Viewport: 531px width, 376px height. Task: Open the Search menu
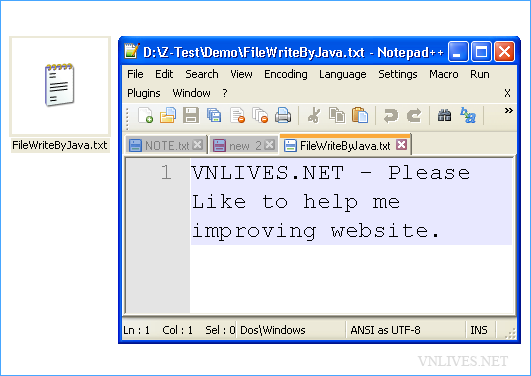click(x=201, y=74)
